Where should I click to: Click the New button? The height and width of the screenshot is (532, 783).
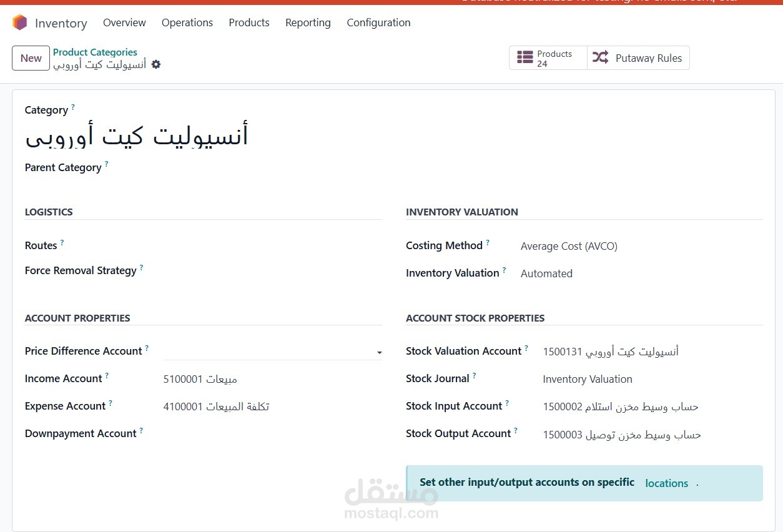click(x=31, y=57)
